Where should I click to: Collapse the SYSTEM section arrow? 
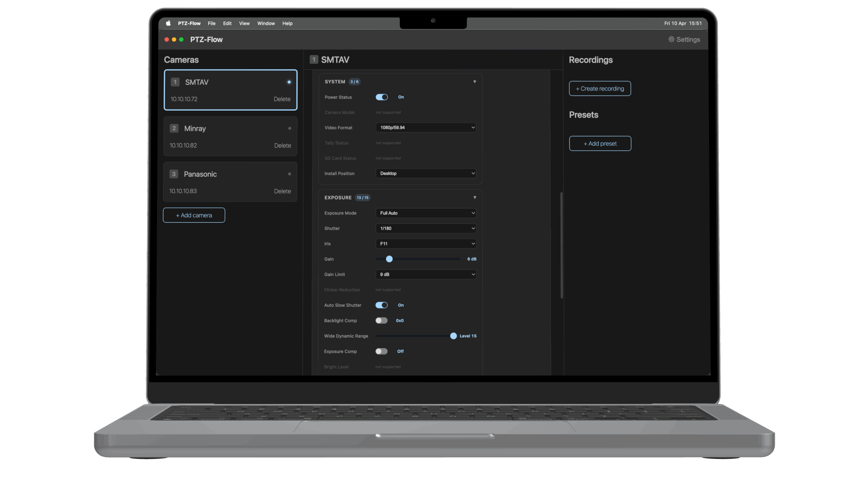coord(474,82)
